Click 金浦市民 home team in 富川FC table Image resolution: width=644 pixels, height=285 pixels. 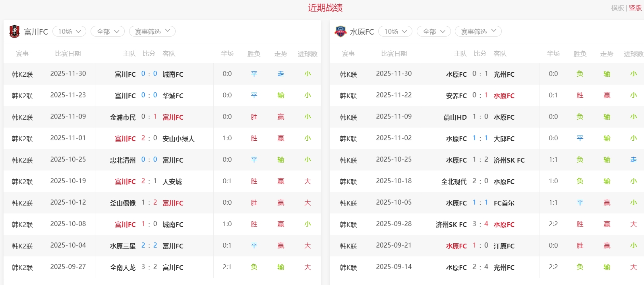pos(122,117)
